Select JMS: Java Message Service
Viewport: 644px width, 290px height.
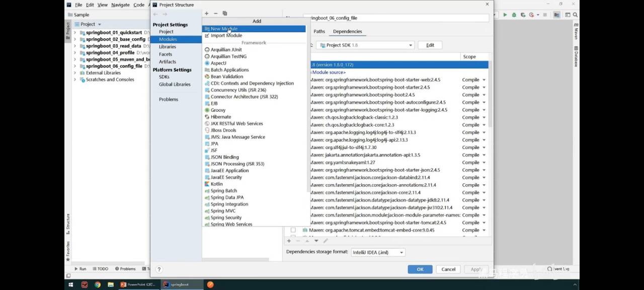[254, 137]
